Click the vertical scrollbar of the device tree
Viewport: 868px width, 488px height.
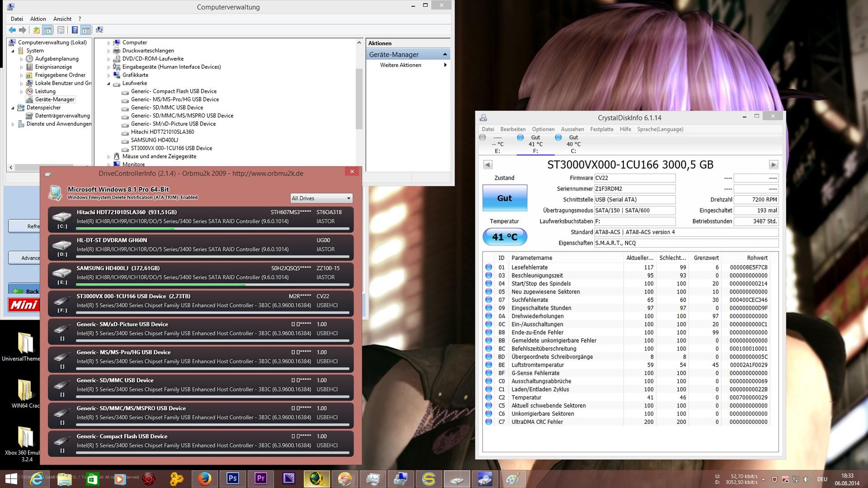pyautogui.click(x=359, y=99)
